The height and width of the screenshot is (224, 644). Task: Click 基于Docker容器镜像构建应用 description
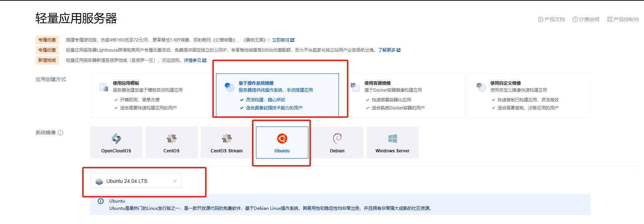click(x=393, y=90)
